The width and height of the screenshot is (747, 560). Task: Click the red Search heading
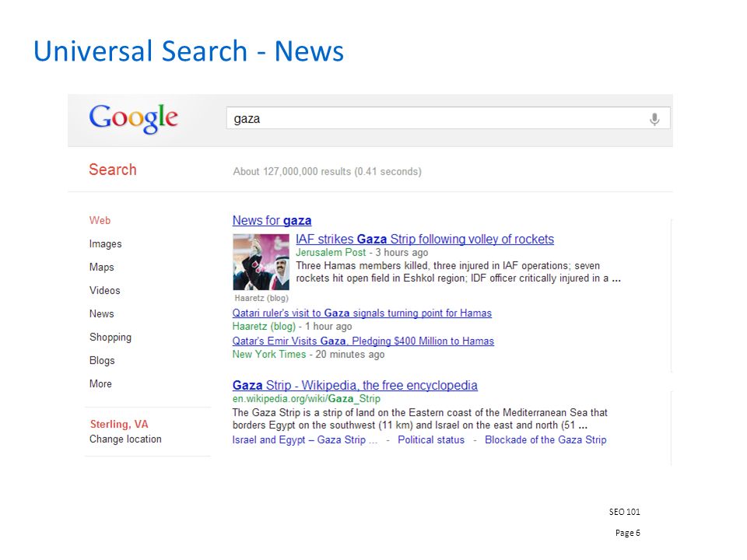coord(113,170)
